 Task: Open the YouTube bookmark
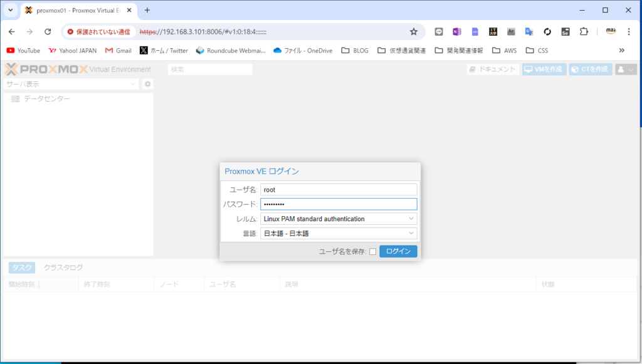23,50
